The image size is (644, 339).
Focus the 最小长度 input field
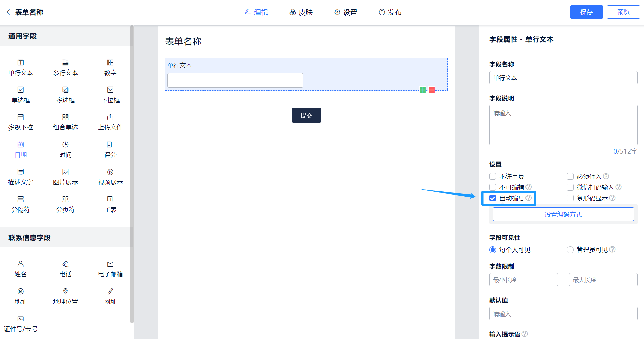point(523,280)
